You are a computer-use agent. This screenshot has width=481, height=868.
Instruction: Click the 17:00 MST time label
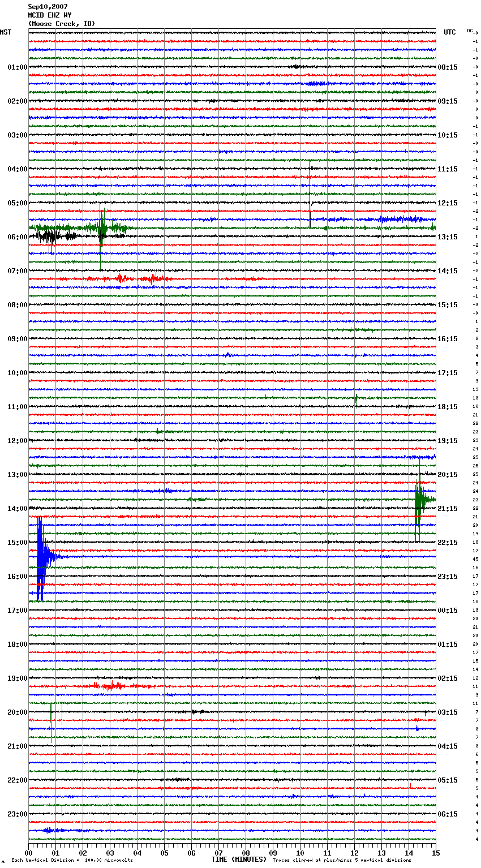click(x=18, y=611)
